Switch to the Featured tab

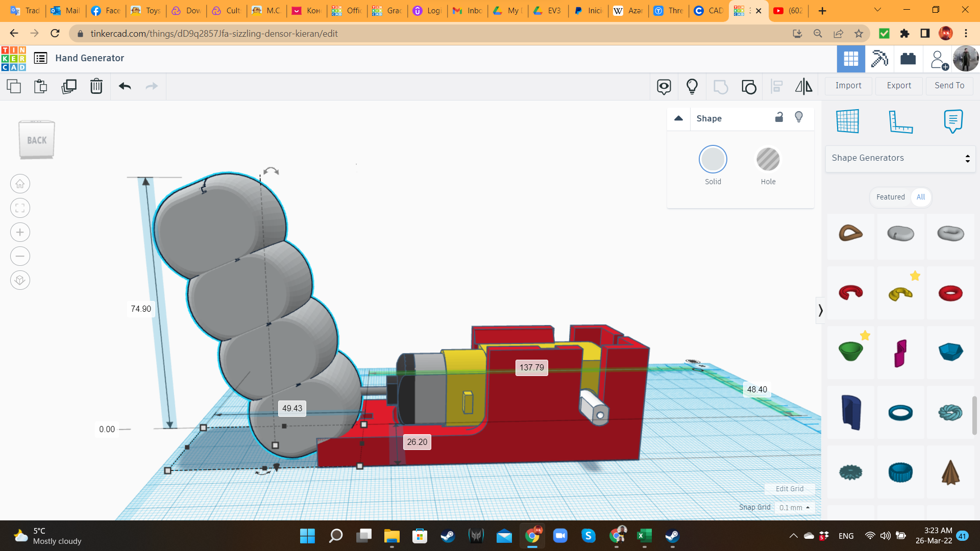pyautogui.click(x=890, y=197)
